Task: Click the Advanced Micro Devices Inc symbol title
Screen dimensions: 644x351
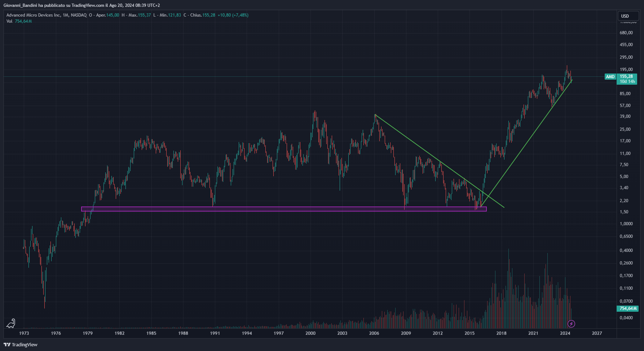Action: [34, 15]
